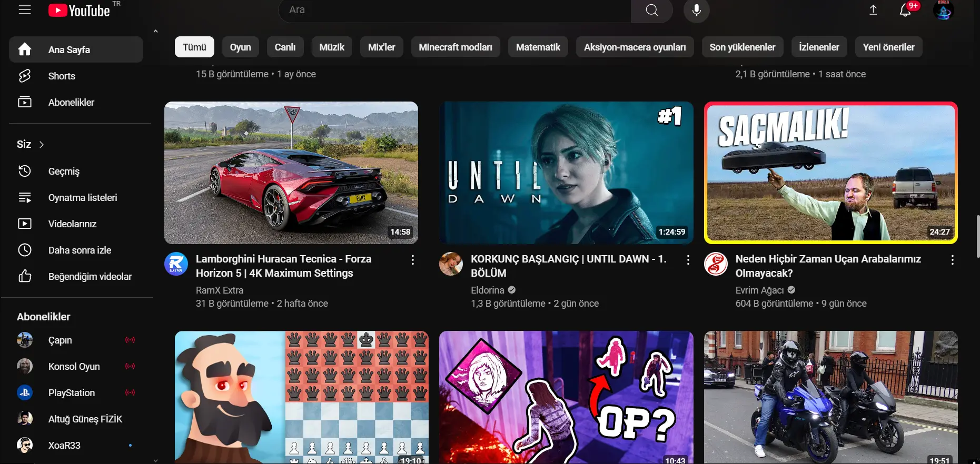Viewport: 980px width, 464px height.
Task: Click the '2 gün önce' upload time text
Action: coord(576,304)
